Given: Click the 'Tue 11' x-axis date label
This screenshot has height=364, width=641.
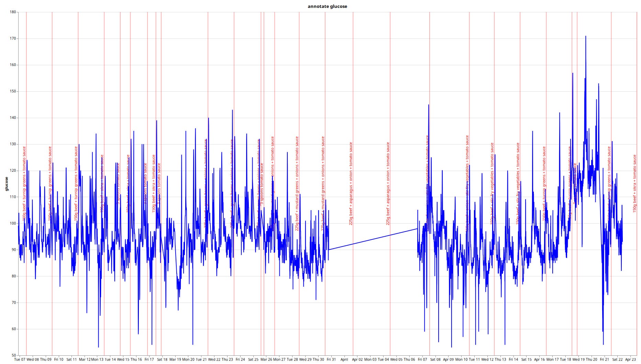Looking at the screenshot, I should 474,360.
